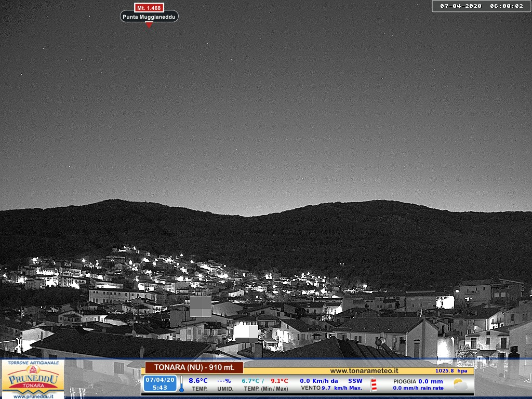Click the 07/04/20 5:43 date box

(160, 384)
